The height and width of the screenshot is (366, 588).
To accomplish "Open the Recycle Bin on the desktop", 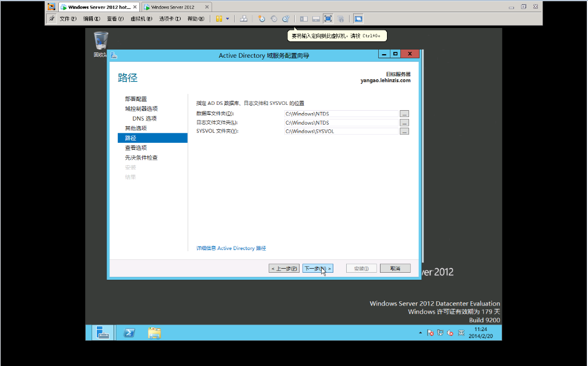I will (100, 44).
